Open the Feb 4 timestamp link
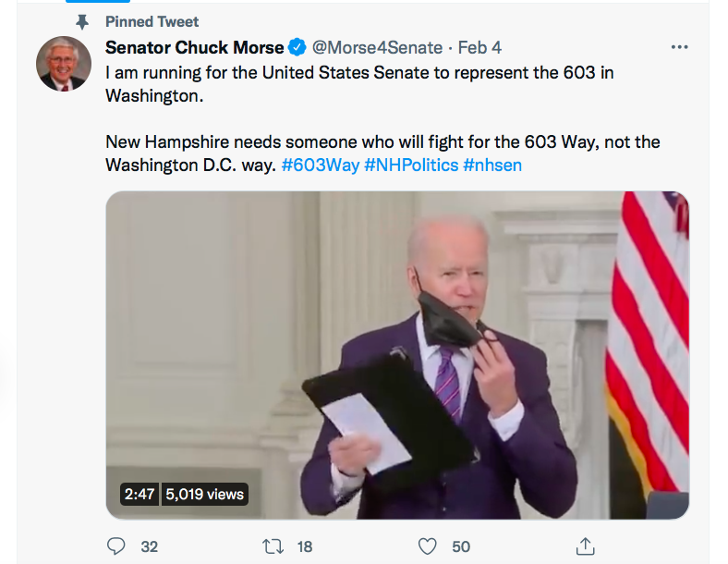The width and height of the screenshot is (728, 564). 479,47
